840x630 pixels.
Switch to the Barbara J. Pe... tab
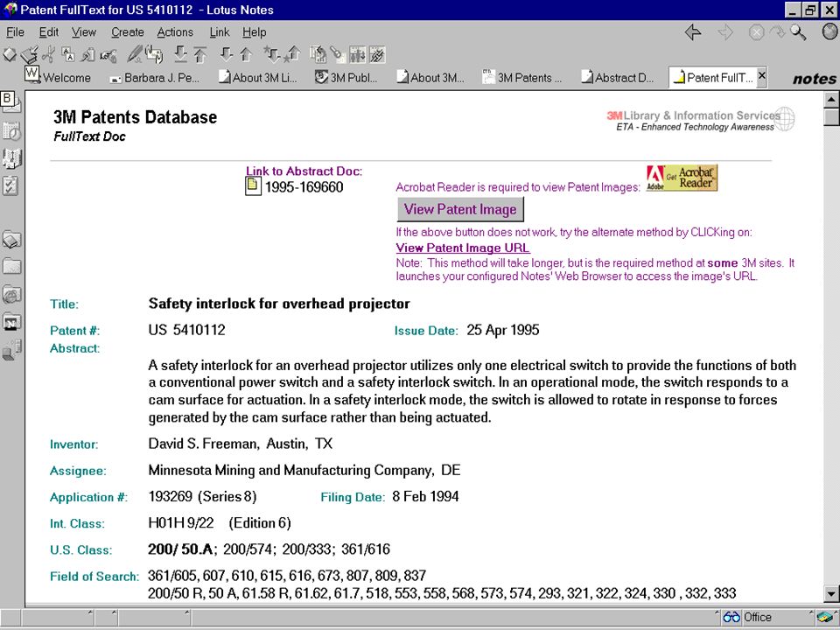155,78
